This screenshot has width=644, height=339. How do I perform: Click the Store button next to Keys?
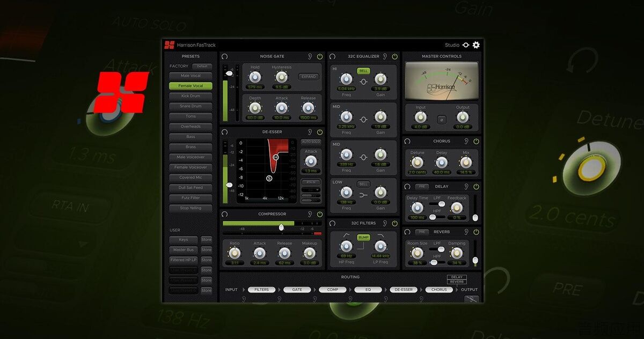coord(207,240)
